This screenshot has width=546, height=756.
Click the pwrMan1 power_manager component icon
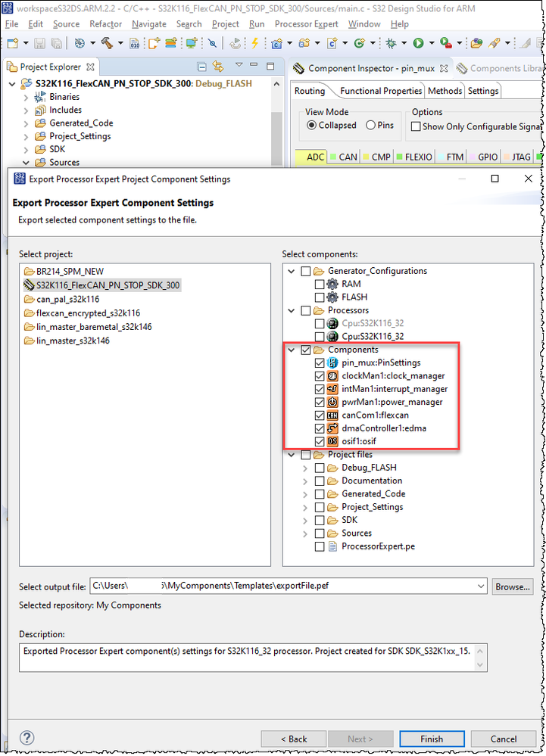(332, 402)
